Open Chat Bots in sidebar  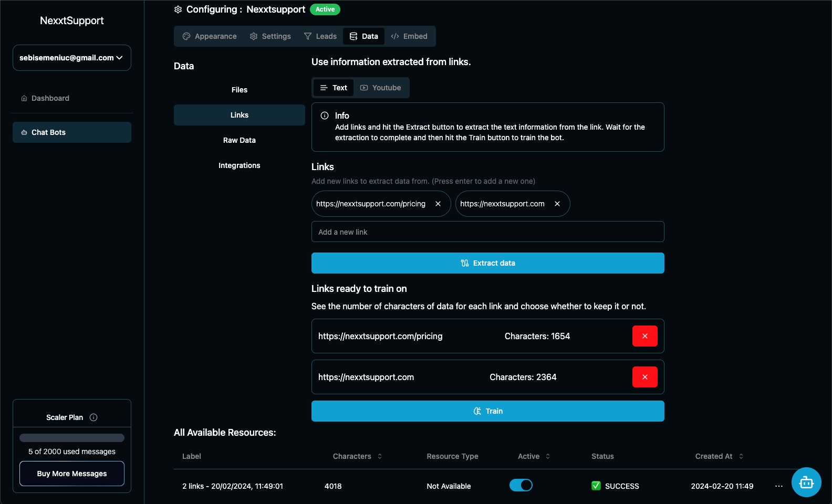72,132
